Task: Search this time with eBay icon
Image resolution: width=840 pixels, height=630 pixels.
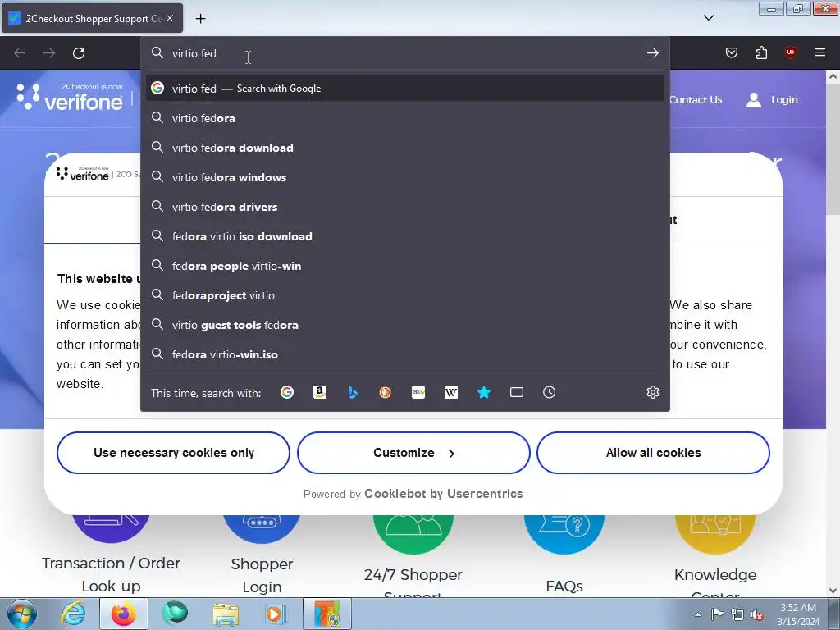Action: [x=418, y=392]
